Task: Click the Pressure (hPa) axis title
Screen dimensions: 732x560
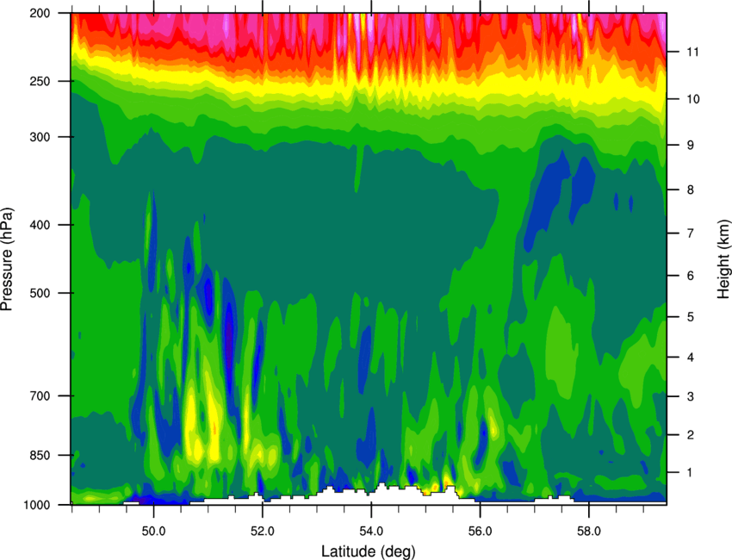Action: [7, 259]
